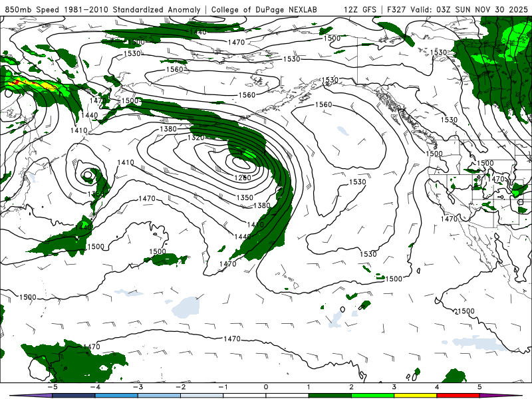Click the blue swatch between -4 and -3

[116, 396]
